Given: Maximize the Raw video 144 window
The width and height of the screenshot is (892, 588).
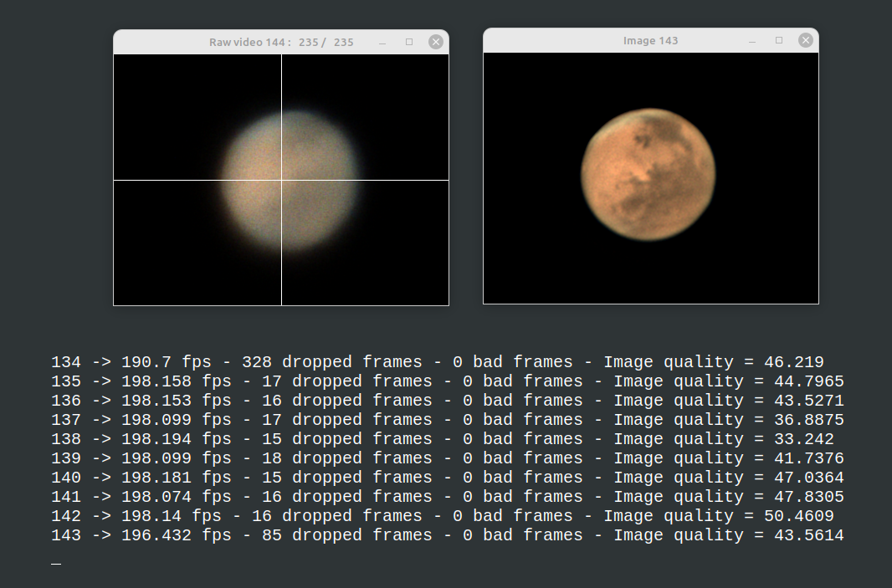Looking at the screenshot, I should pos(409,42).
